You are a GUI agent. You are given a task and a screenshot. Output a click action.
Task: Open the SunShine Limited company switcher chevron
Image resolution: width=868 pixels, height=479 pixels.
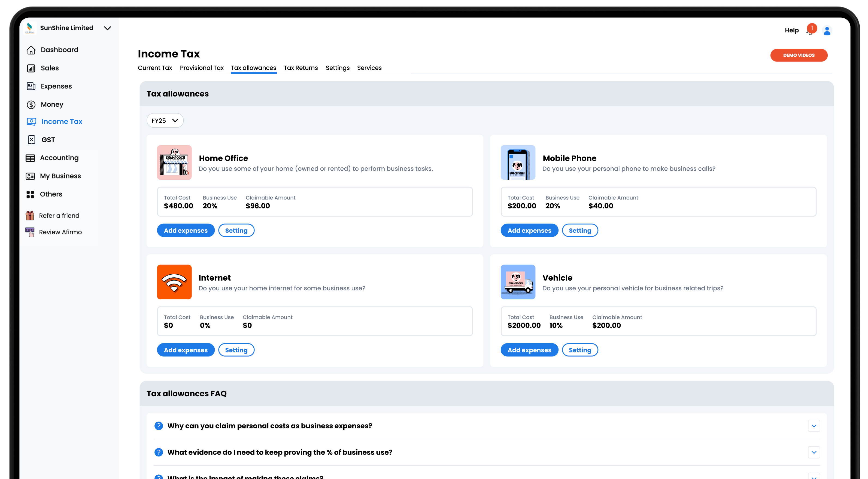point(108,28)
